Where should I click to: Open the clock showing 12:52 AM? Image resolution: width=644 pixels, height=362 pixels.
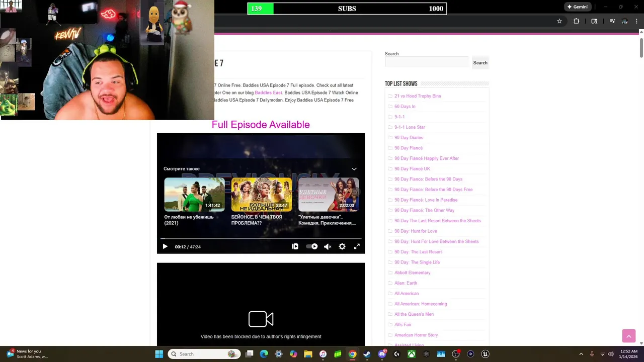[629, 354]
